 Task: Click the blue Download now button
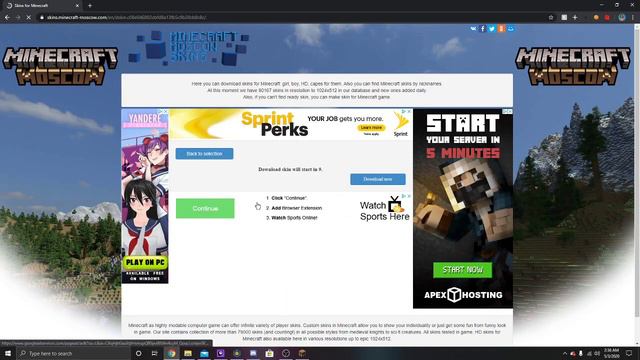(x=378, y=179)
